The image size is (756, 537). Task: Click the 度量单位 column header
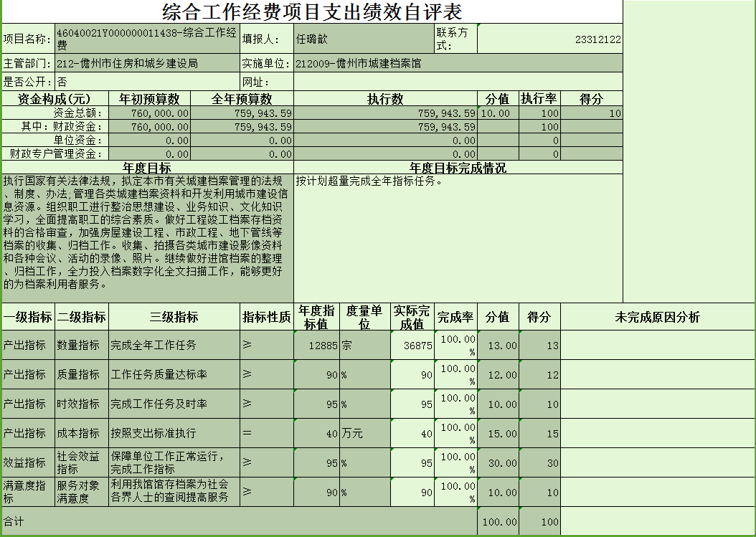click(364, 317)
